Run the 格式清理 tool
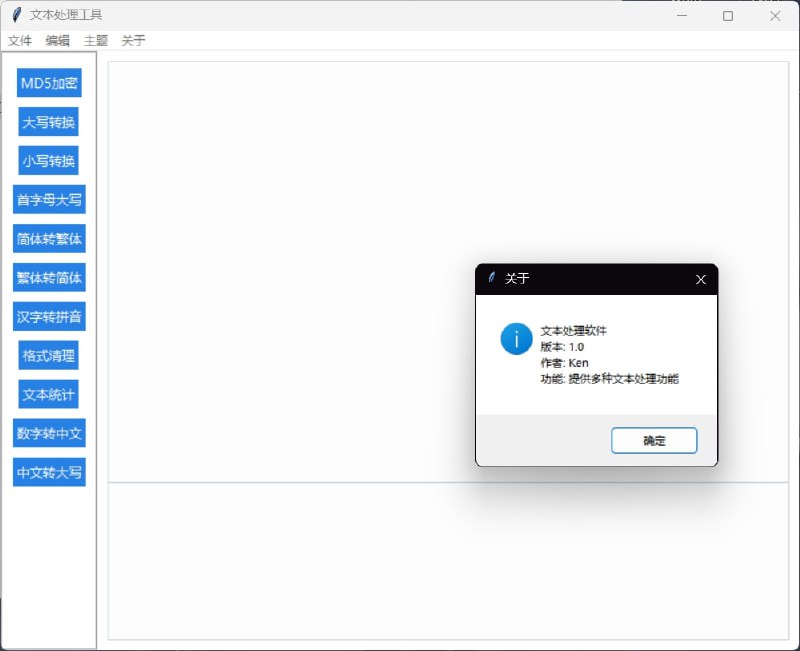The height and width of the screenshot is (651, 800). (48, 355)
